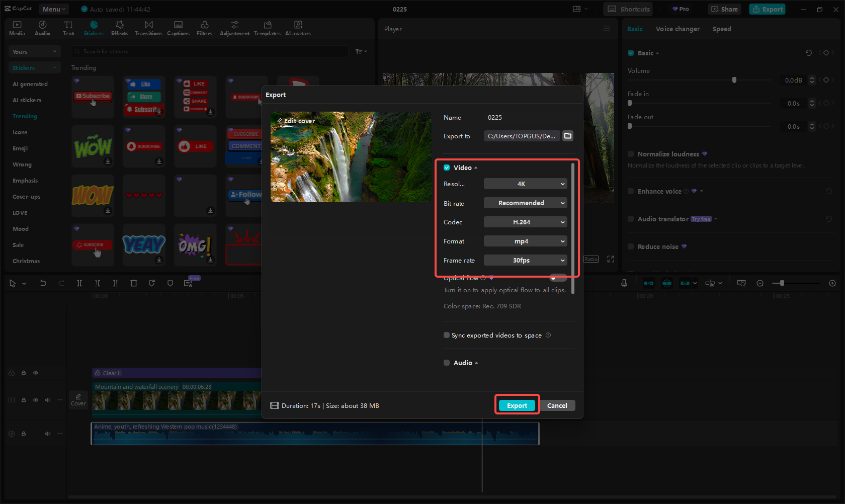845x504 pixels.
Task: Select the Effects panel icon
Action: [119, 27]
